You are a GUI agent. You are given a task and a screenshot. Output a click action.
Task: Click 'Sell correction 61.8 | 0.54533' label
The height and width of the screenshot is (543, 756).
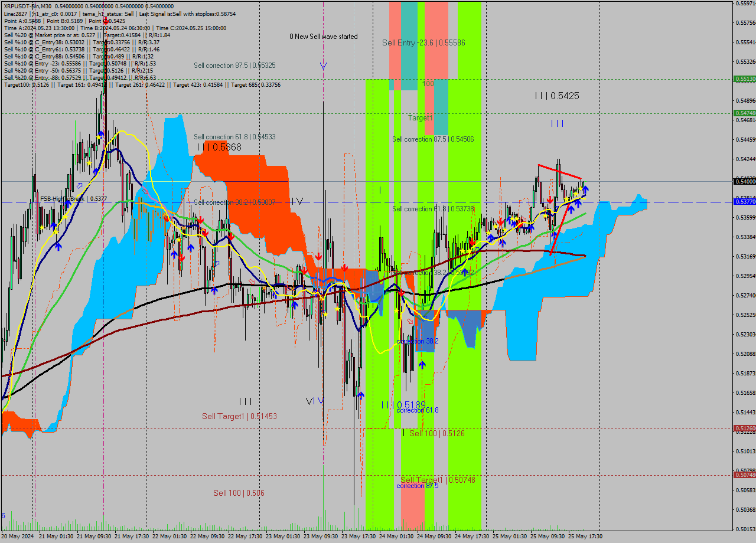[234, 137]
